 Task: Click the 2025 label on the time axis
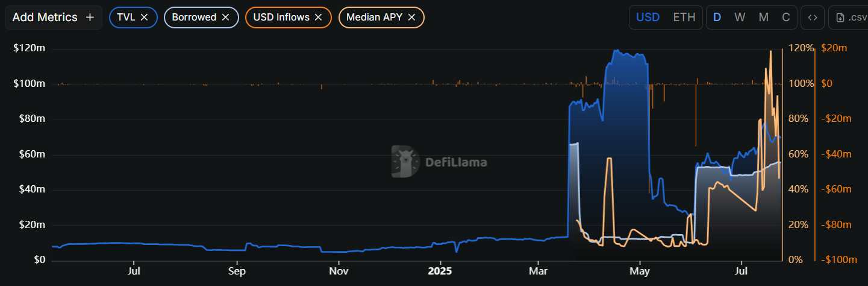(439, 272)
